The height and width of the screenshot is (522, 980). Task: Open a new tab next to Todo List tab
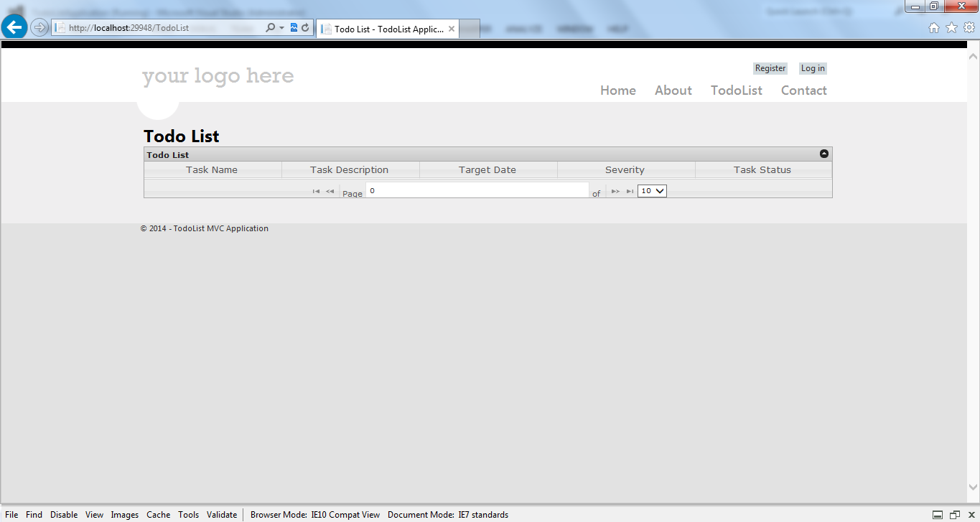470,29
